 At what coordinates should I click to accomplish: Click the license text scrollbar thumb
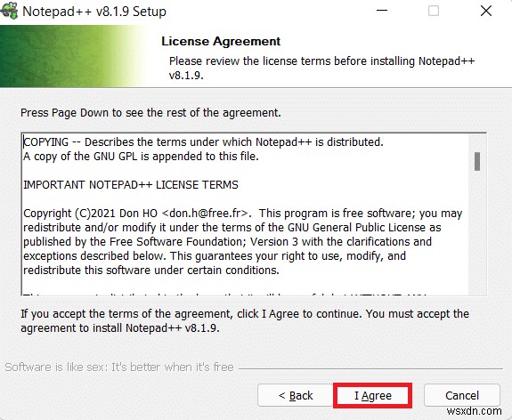[x=477, y=161]
